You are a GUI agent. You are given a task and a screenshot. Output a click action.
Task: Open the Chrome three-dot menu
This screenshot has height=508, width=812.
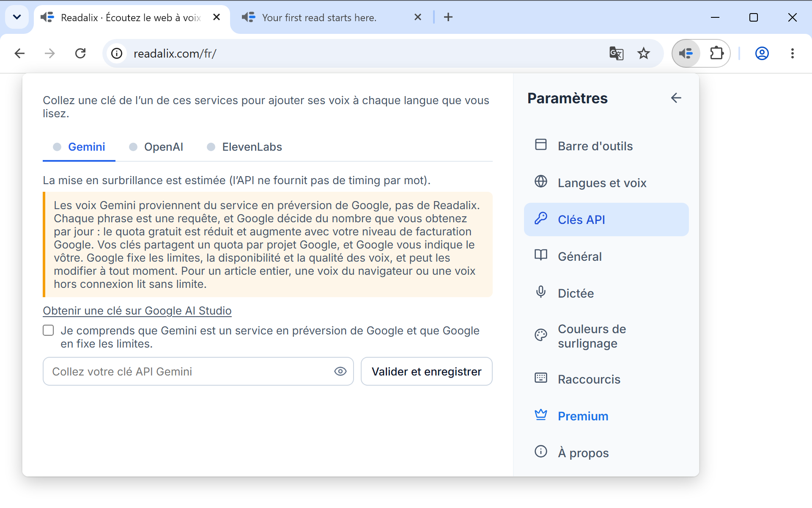point(793,53)
